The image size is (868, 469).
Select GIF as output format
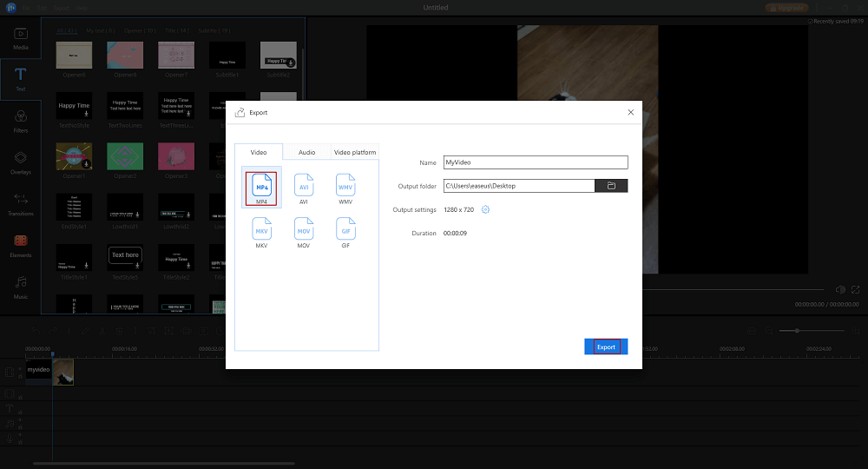click(345, 230)
